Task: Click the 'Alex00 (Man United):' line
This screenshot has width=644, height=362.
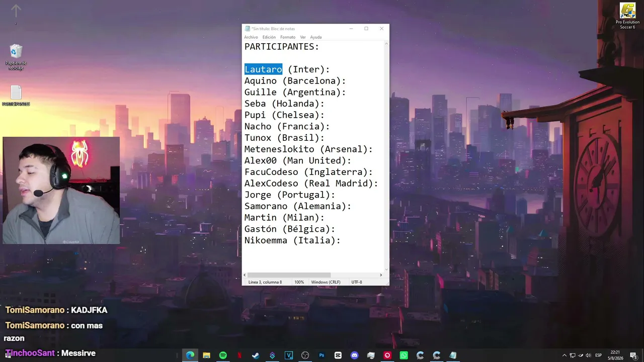Action: coord(298,161)
